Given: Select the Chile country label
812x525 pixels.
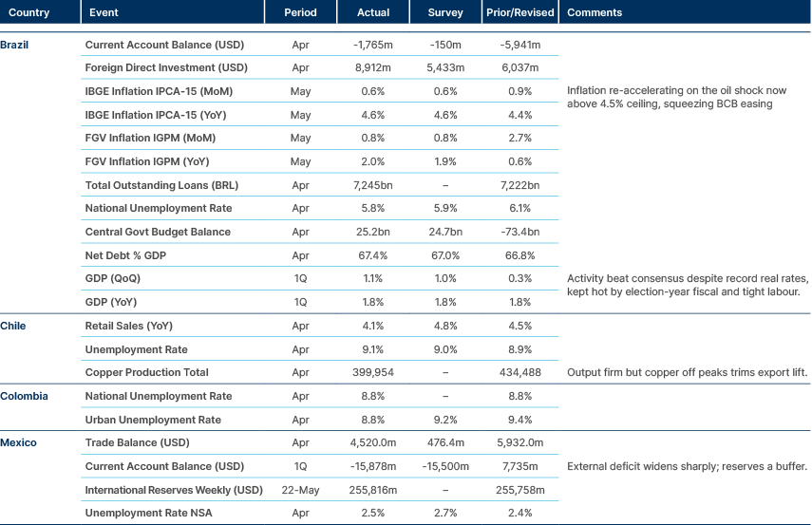Looking at the screenshot, I should 13,326.
